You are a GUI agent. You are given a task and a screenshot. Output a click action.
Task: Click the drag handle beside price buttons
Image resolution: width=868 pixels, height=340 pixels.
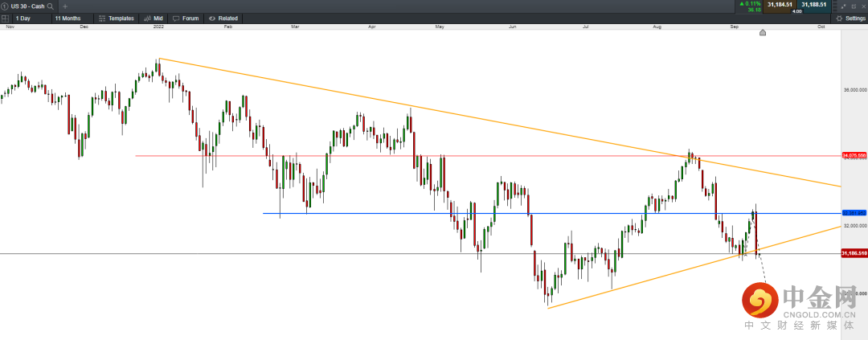(x=834, y=6)
